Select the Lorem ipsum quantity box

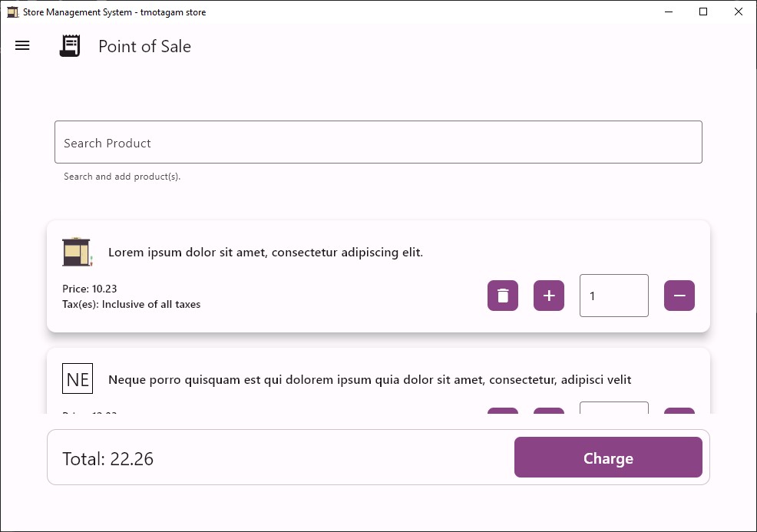[613, 296]
